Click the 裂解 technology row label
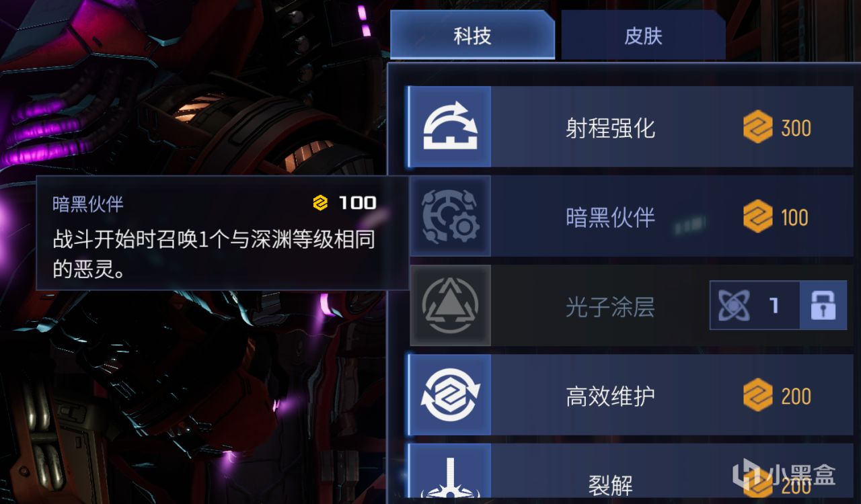861x504 pixels. point(610,485)
